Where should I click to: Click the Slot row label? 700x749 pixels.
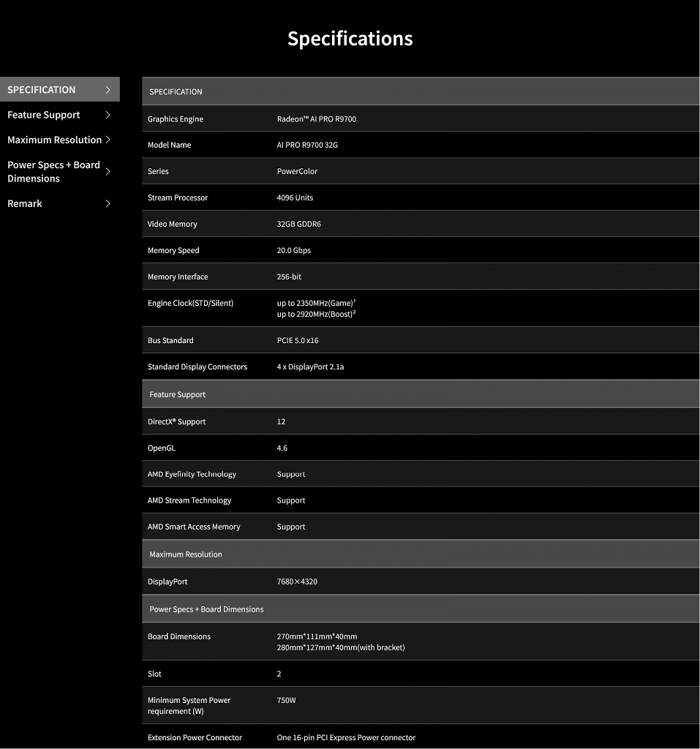pyautogui.click(x=154, y=674)
